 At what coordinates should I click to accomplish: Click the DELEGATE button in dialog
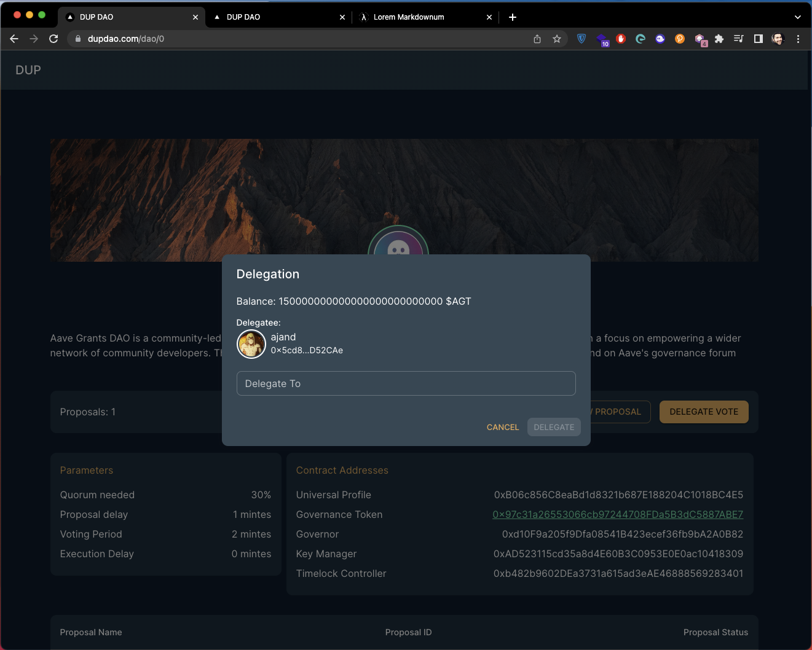tap(554, 427)
